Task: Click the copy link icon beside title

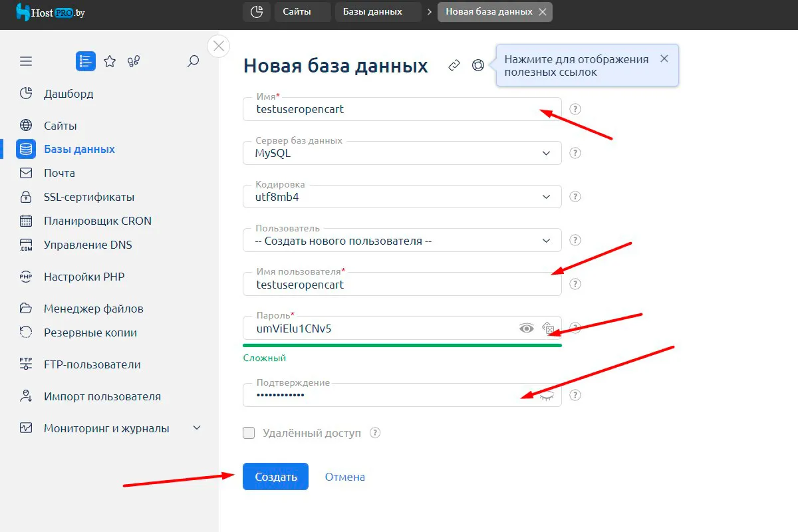Action: click(x=454, y=65)
